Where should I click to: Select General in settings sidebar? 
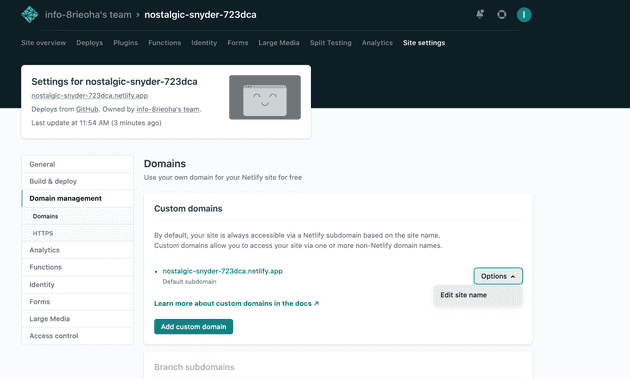(x=77, y=164)
